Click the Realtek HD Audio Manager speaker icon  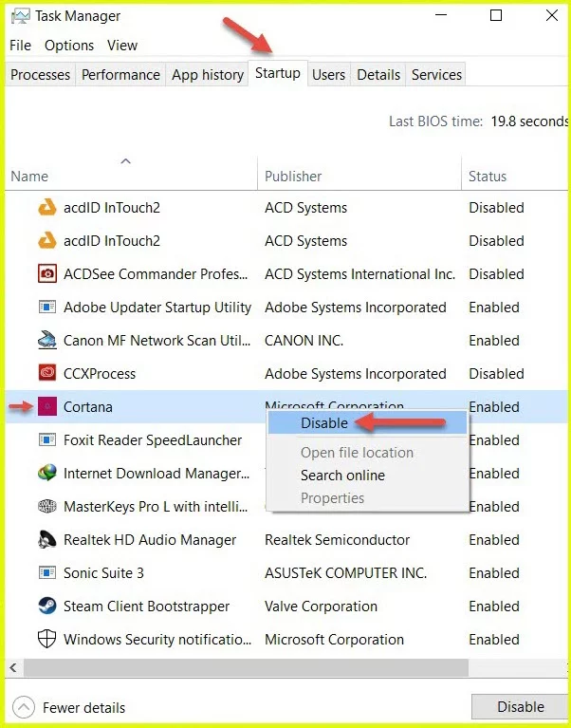(x=46, y=539)
